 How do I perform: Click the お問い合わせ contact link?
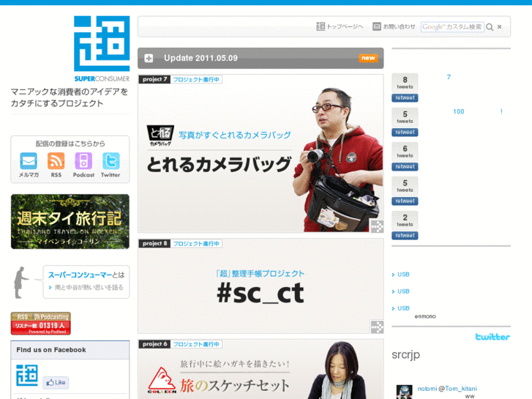click(x=394, y=26)
